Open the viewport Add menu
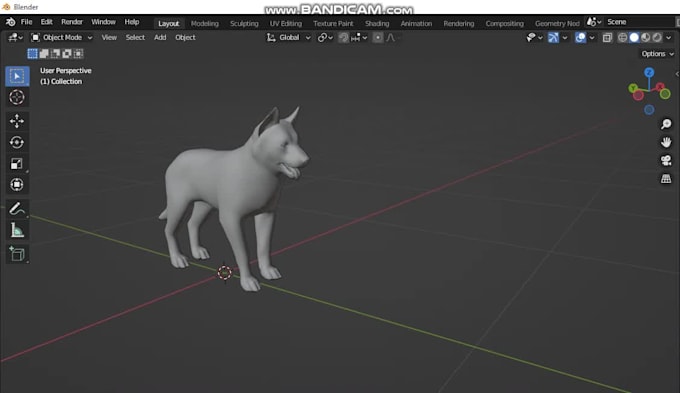The height and width of the screenshot is (393, 680). click(x=160, y=38)
